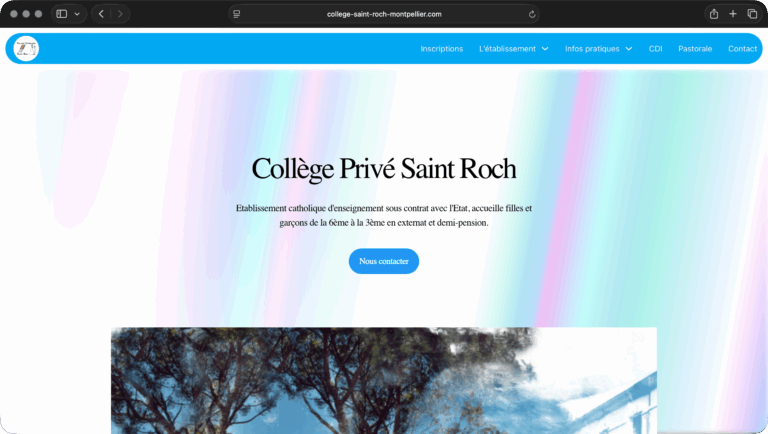The width and height of the screenshot is (768, 434).
Task: Click the page settings icon in address bar
Action: (237, 14)
